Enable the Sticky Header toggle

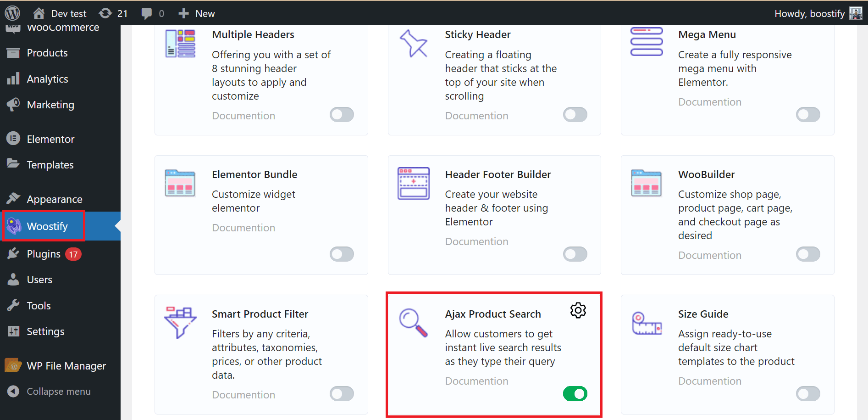[x=575, y=115]
